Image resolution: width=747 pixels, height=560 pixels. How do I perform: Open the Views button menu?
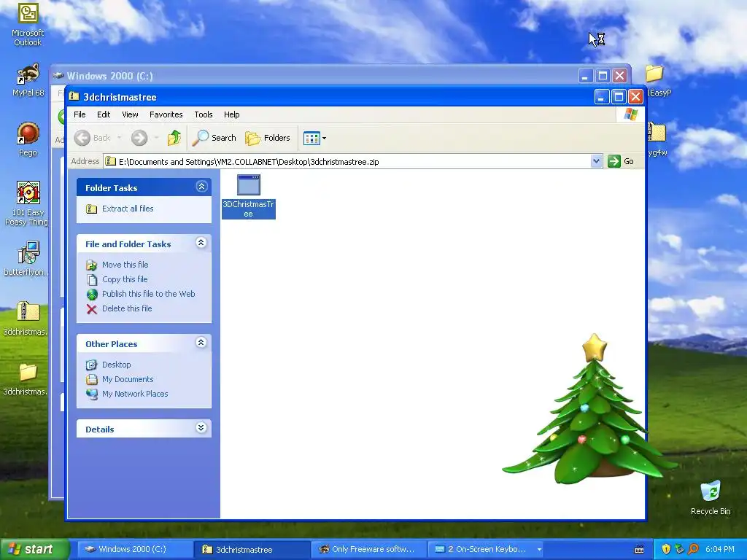(314, 138)
